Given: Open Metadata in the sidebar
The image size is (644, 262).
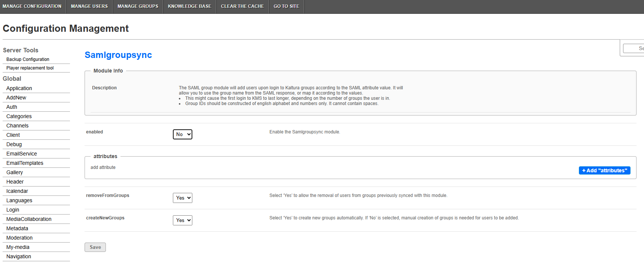Looking at the screenshot, I should click(17, 228).
